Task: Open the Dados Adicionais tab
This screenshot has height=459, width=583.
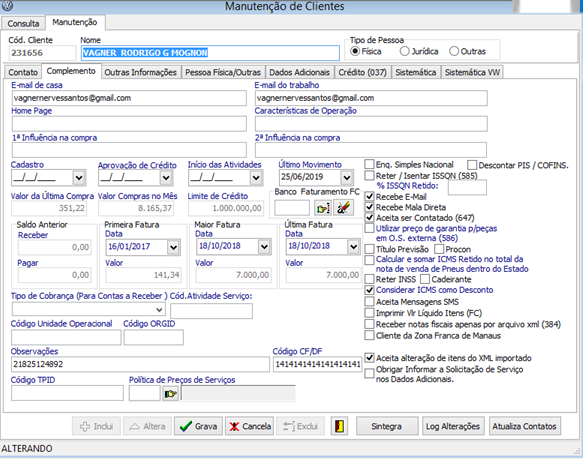Action: point(300,72)
